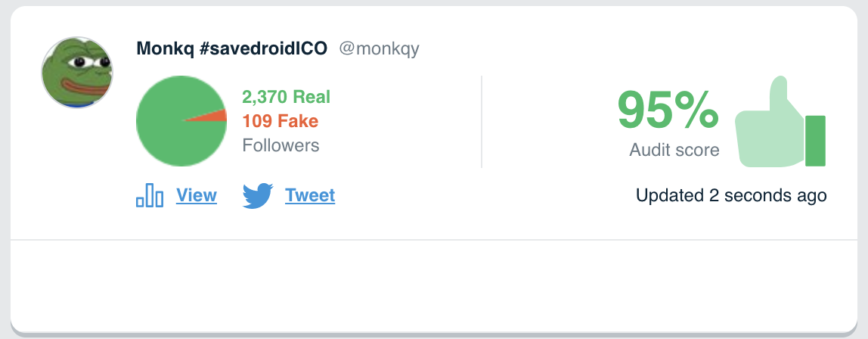Click the 2,370 Real label

tap(287, 97)
